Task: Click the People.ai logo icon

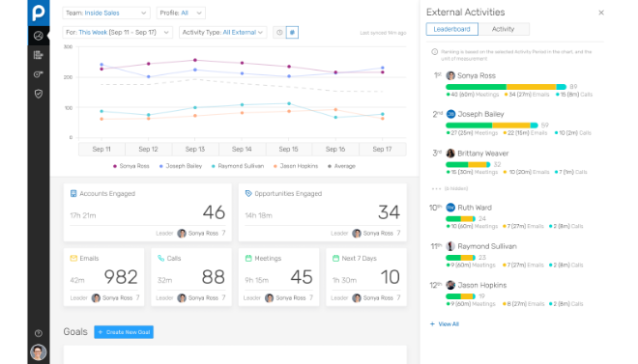Action: (x=39, y=13)
